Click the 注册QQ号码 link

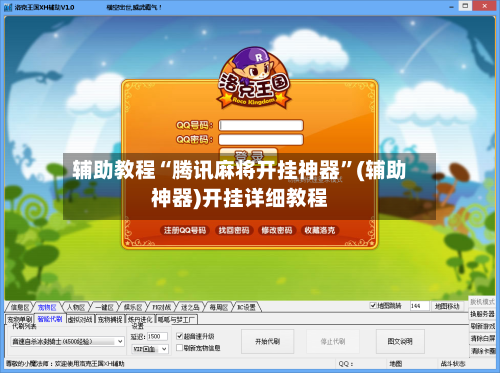click(x=185, y=230)
